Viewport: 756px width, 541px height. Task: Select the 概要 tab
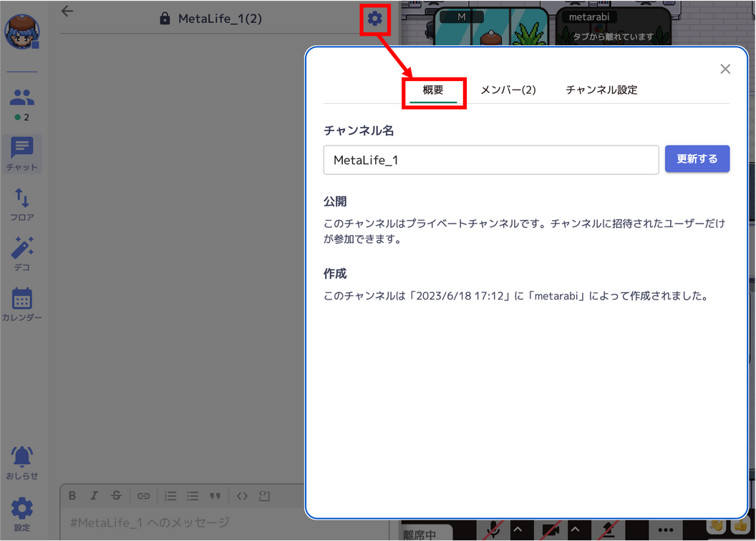[x=433, y=90]
